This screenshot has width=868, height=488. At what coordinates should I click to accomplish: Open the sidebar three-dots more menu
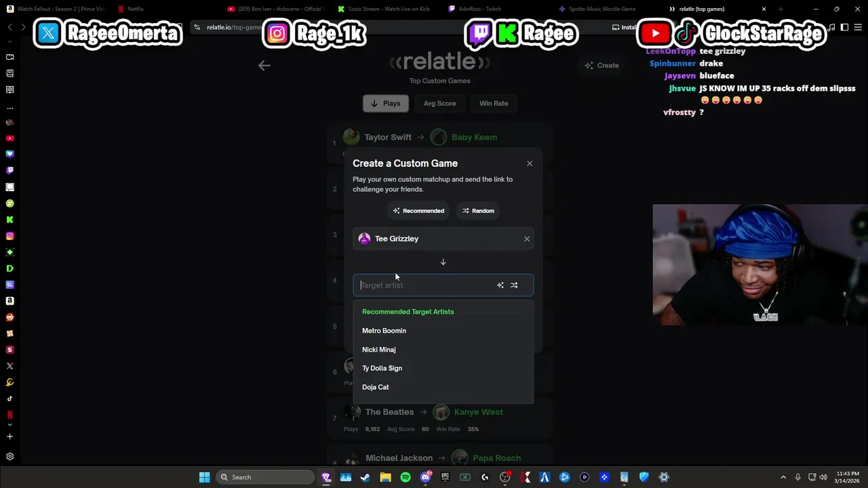pyautogui.click(x=9, y=108)
